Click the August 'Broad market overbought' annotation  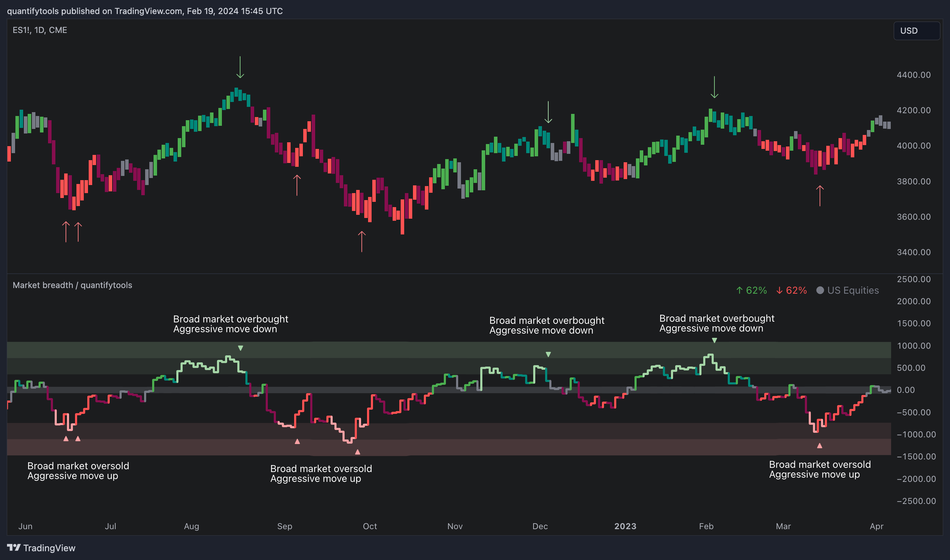click(x=231, y=324)
